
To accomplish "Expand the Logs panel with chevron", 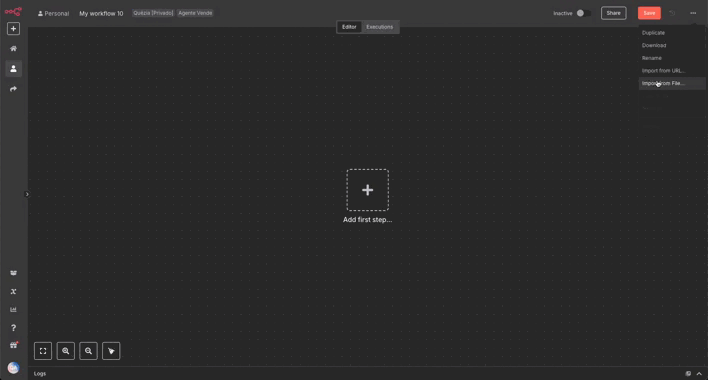I will 699,374.
